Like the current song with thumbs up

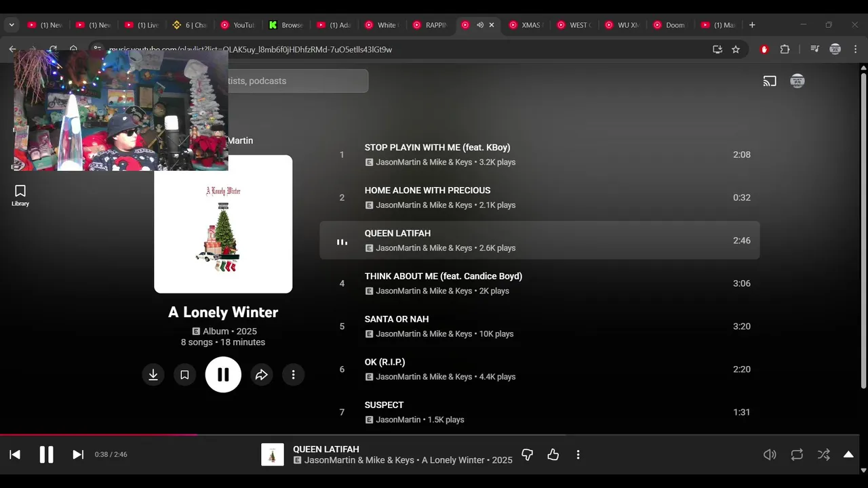[x=553, y=455]
